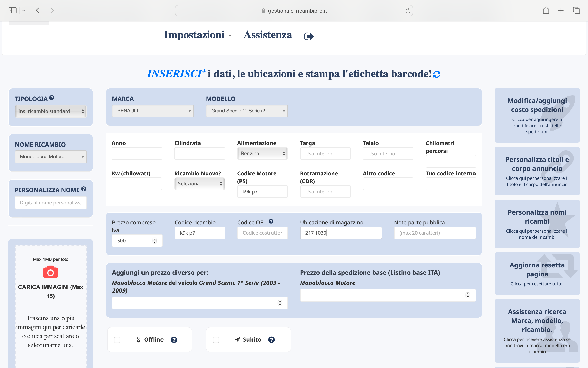Reload the page in the address bar
Screen dimensions: 588x368
click(x=408, y=11)
